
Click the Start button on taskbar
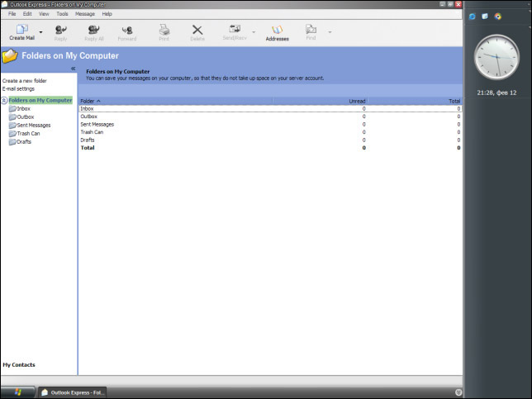pos(17,392)
